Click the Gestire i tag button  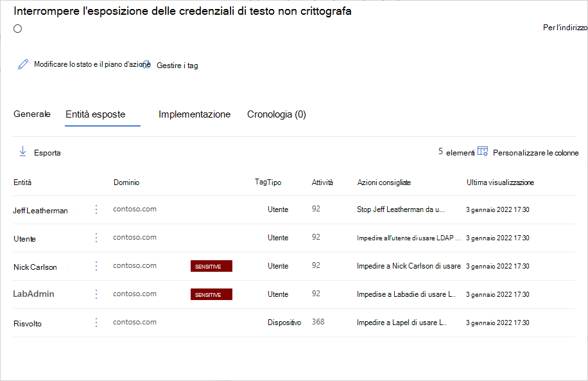(x=177, y=66)
